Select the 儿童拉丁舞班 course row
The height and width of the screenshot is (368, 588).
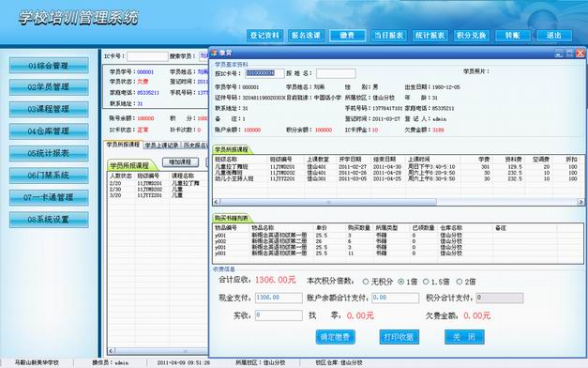click(x=398, y=167)
